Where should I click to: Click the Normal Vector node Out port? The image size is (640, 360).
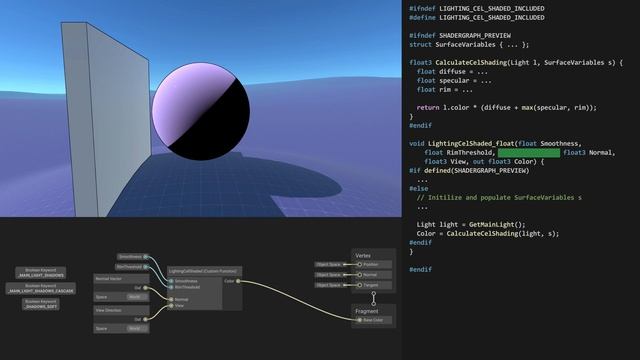[x=145, y=288]
